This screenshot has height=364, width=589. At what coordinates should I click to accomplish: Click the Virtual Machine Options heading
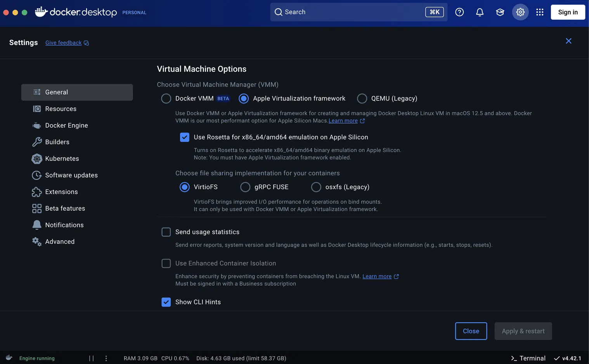click(202, 69)
